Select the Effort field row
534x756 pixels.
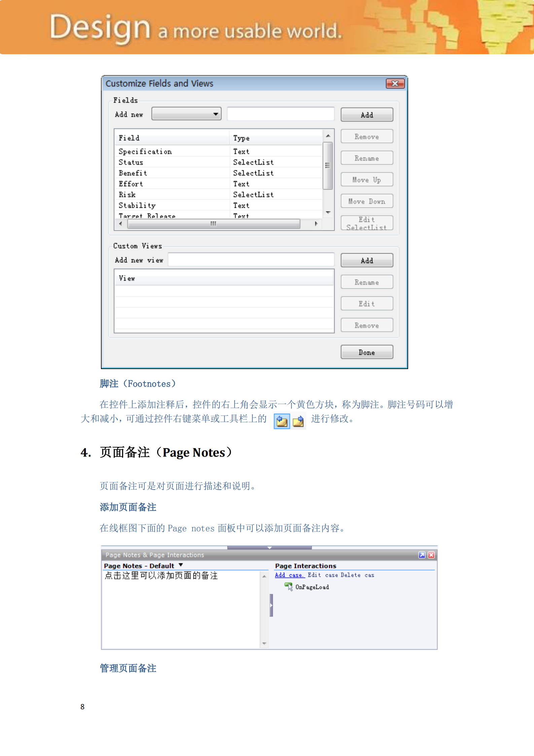219,184
